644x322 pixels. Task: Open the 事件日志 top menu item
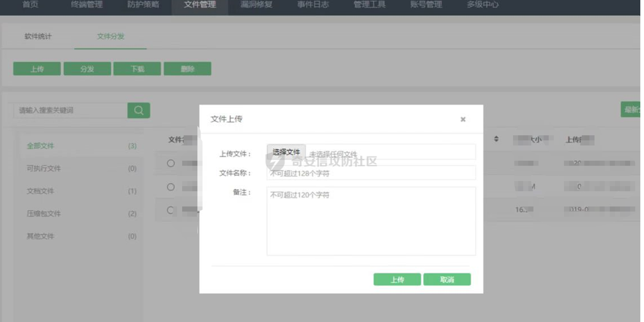313,5
